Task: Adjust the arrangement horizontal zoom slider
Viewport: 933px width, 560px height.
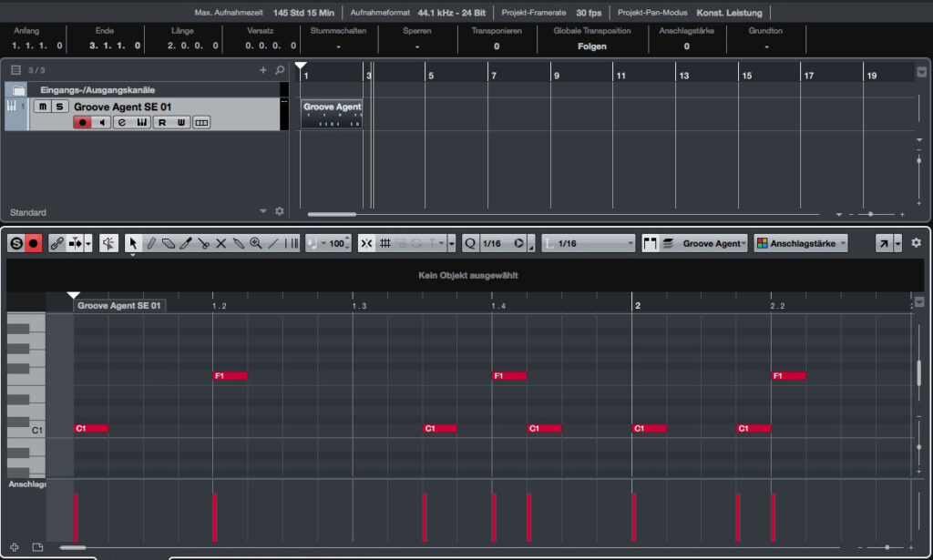Action: (x=870, y=214)
